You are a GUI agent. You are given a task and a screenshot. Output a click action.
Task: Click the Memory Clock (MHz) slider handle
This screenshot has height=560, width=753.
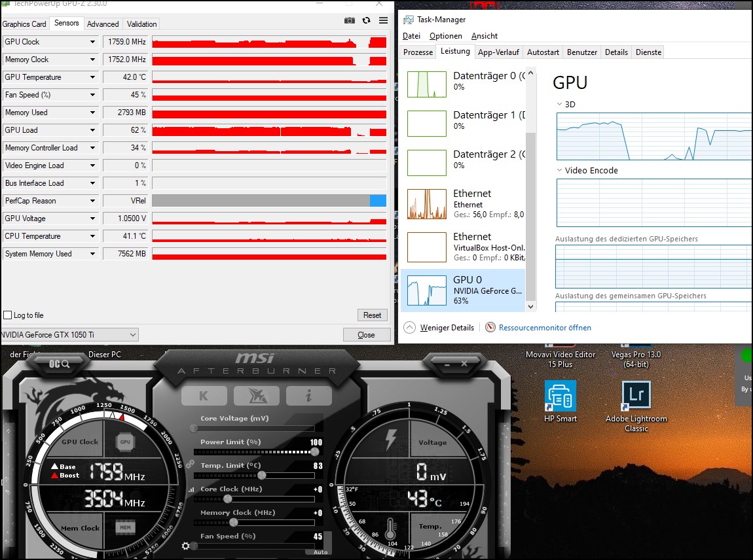tap(233, 522)
